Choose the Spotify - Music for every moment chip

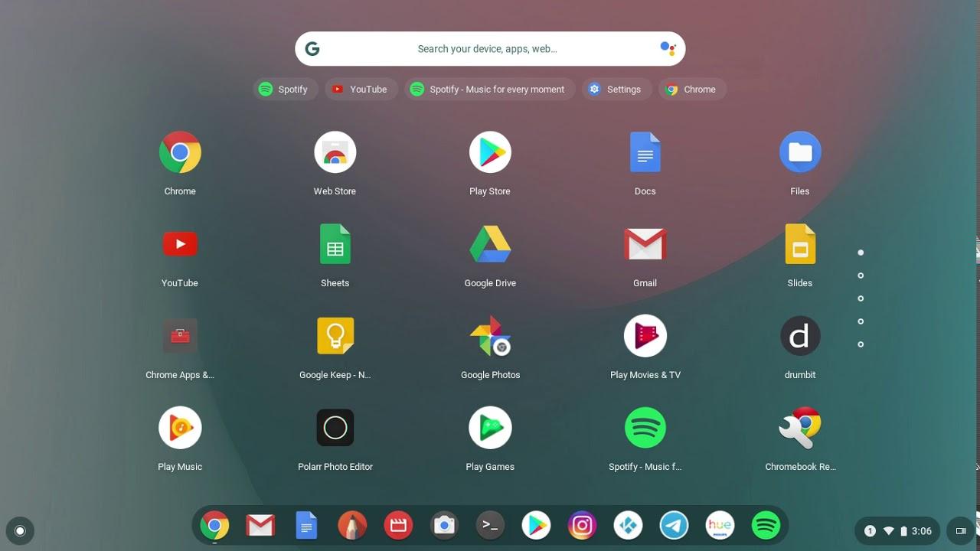point(489,90)
